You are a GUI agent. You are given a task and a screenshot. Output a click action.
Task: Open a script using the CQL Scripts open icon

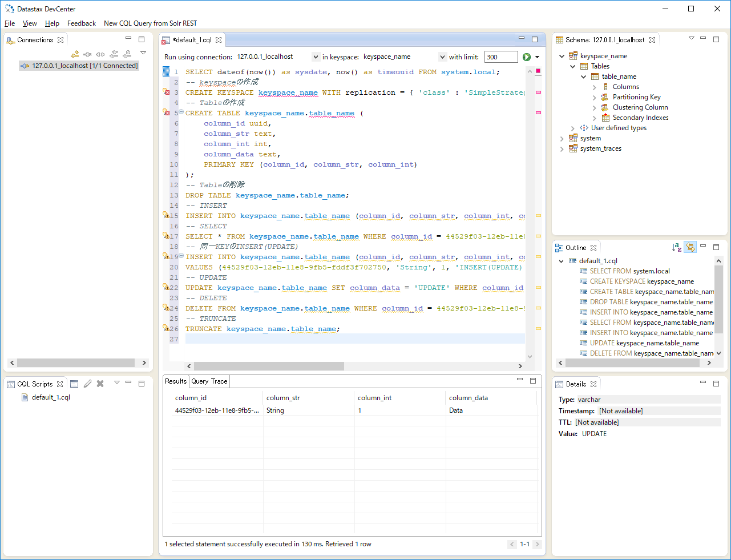[74, 383]
